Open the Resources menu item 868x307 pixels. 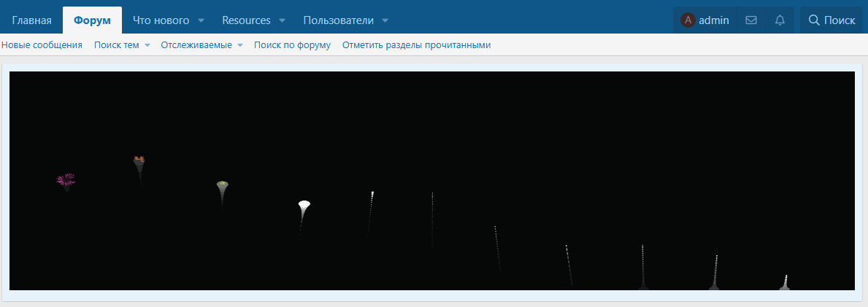[x=246, y=20]
